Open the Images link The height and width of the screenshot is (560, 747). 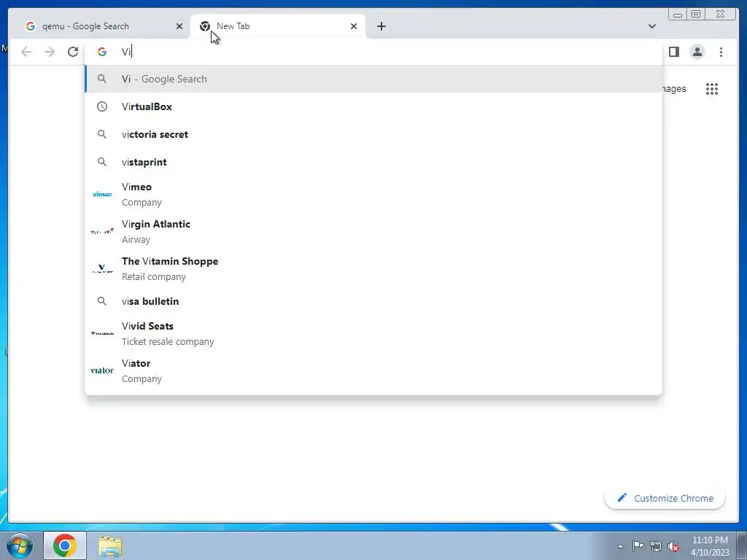tap(674, 89)
